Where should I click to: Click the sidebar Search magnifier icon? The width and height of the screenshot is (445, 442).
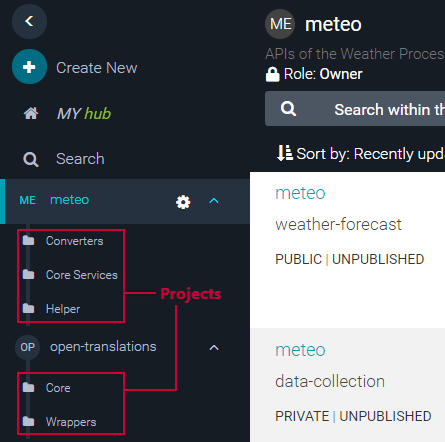click(31, 159)
